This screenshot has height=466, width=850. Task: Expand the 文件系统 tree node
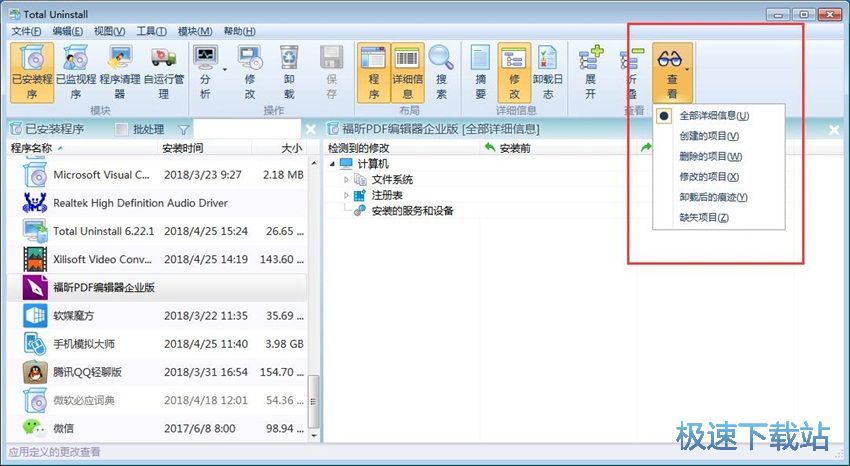pyautogui.click(x=347, y=179)
